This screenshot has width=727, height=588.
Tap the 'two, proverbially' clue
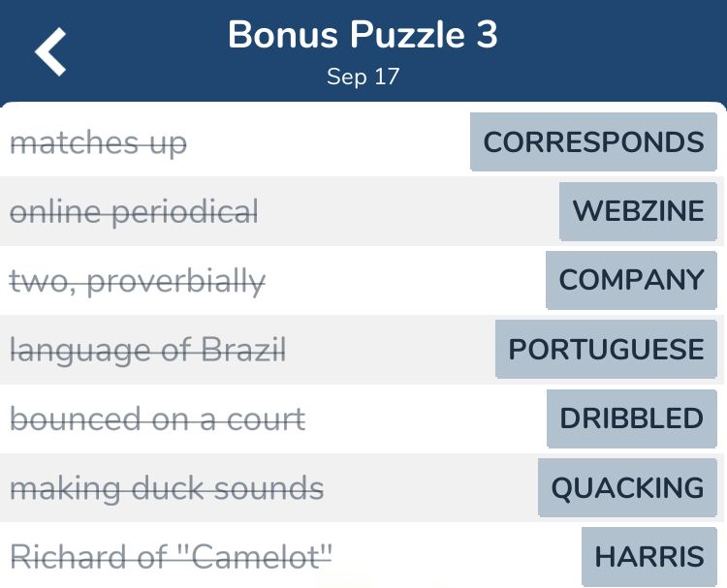137,281
